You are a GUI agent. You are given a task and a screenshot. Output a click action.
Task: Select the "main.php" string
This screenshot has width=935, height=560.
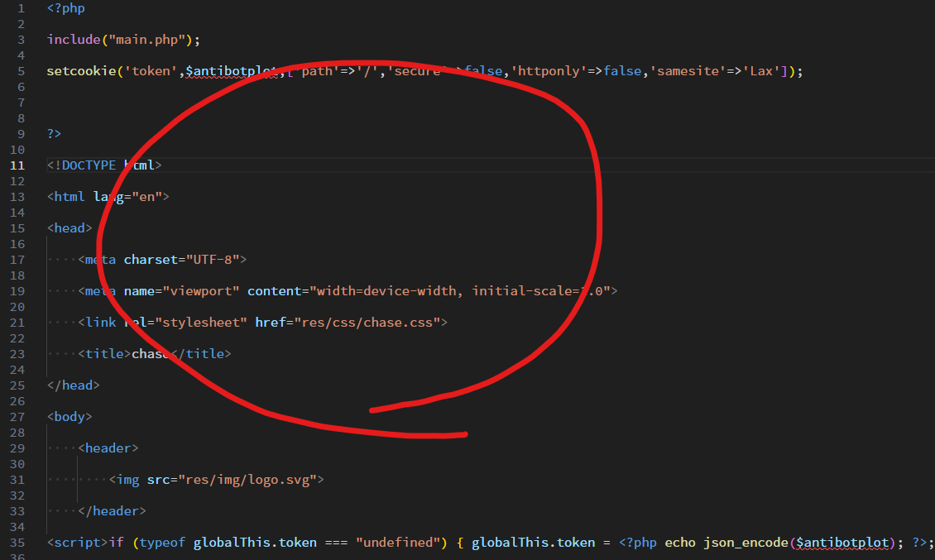click(146, 40)
